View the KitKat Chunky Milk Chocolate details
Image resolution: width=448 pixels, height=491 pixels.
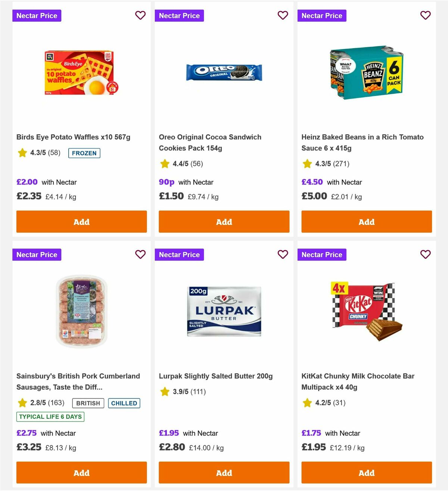pos(358,382)
